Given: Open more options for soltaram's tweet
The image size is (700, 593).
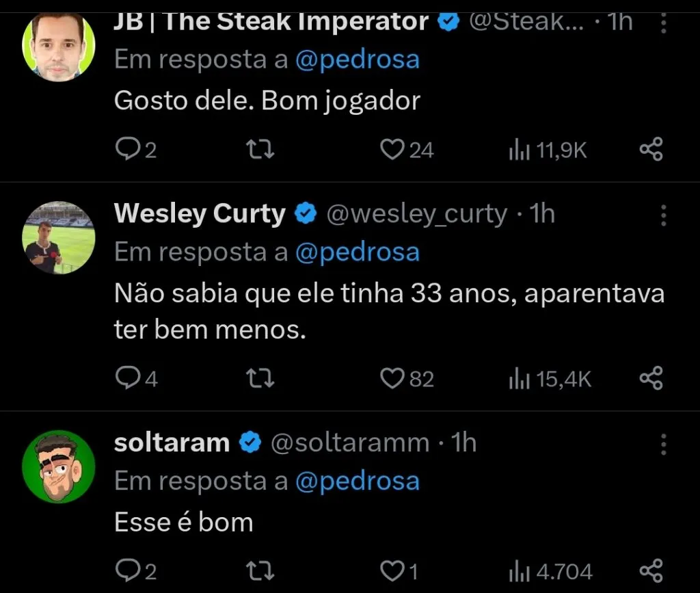Looking at the screenshot, I should [x=662, y=445].
